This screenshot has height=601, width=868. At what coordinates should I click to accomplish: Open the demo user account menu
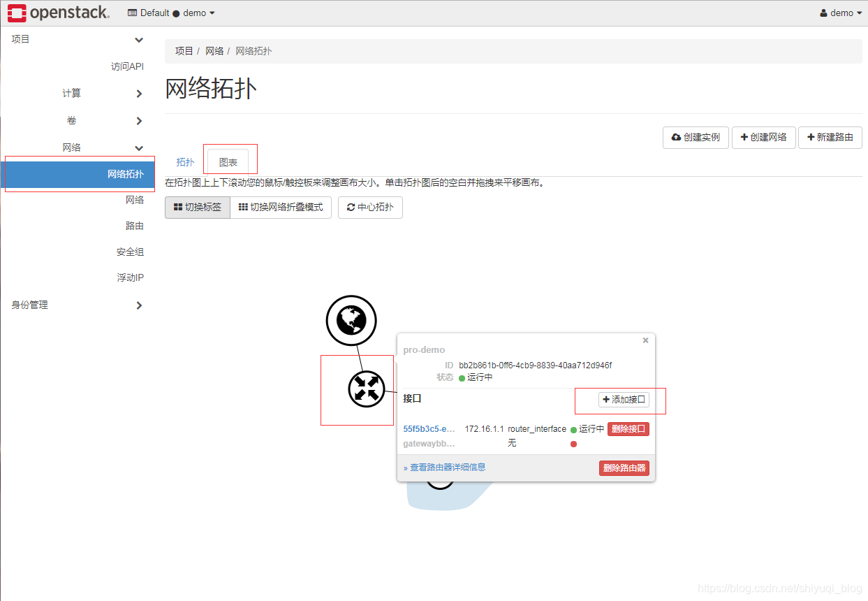(840, 13)
